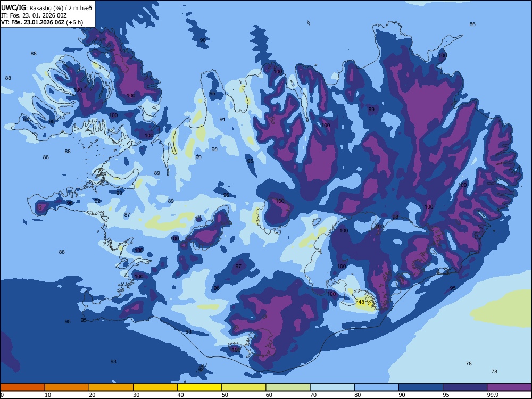The image size is (532, 399).
Task: Click the purple legend swatch above 99.9
Action: (509, 387)
